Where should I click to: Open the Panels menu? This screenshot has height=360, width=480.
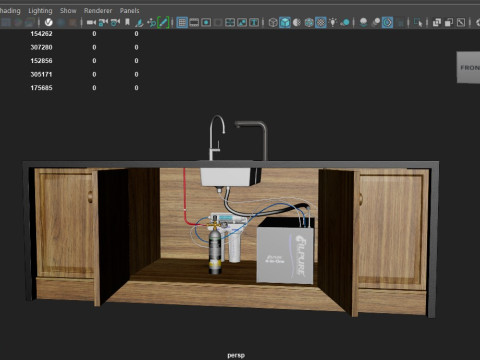(x=130, y=11)
